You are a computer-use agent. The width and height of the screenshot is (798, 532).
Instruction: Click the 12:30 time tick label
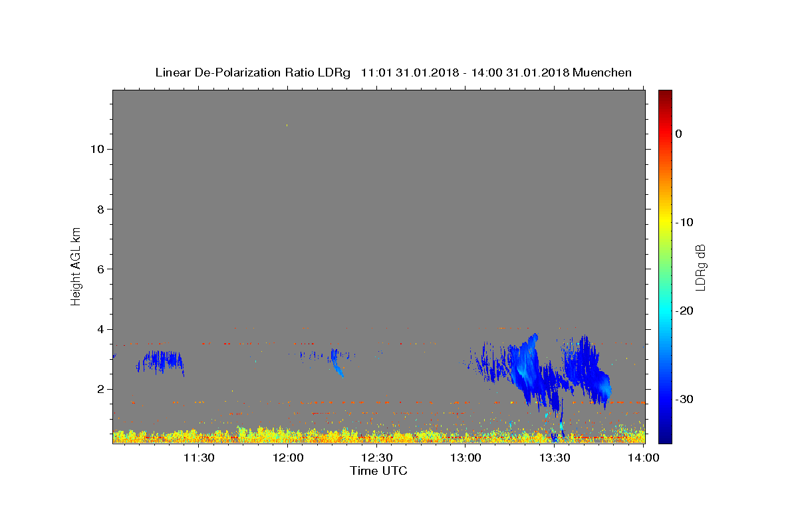pyautogui.click(x=376, y=458)
